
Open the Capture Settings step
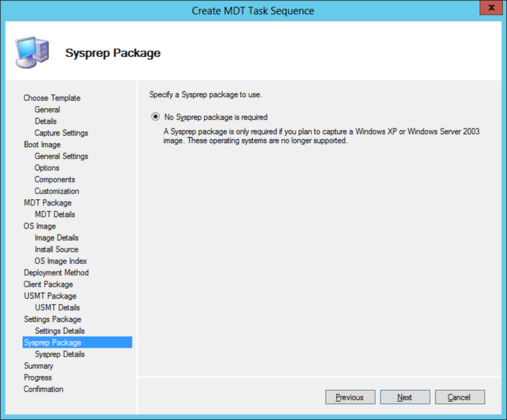[61, 133]
